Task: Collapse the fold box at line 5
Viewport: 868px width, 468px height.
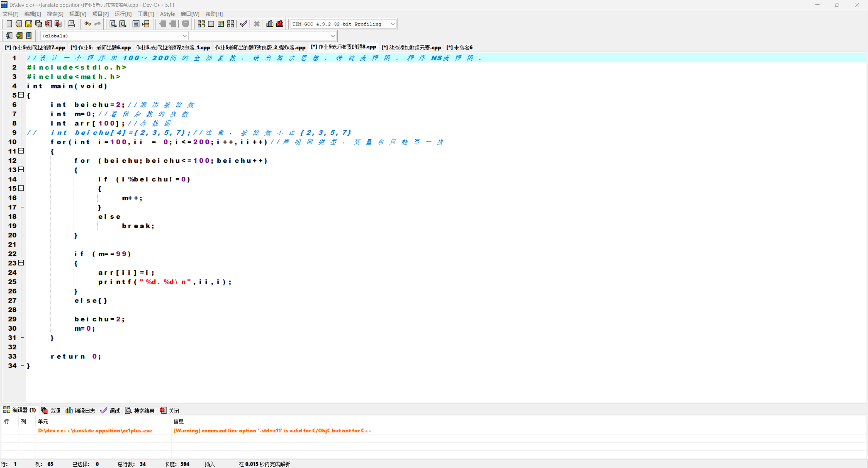Action: 21,95
